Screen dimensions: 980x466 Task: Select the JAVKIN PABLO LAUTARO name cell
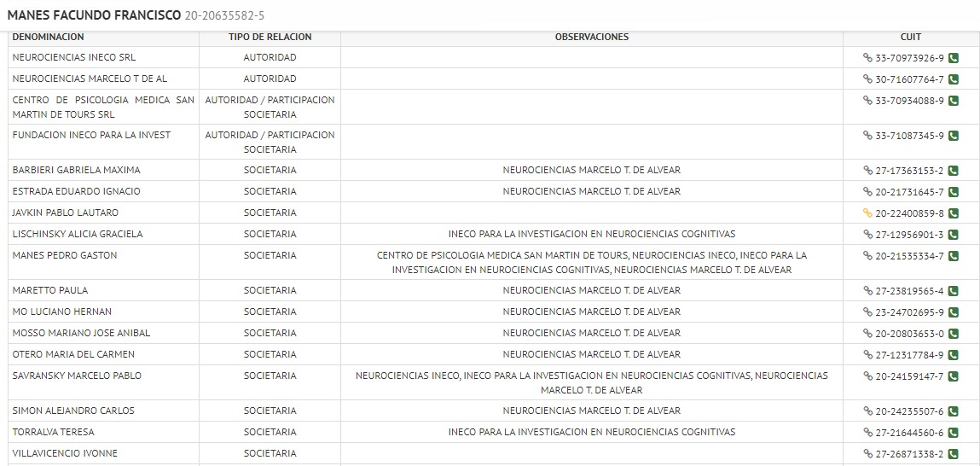(x=103, y=213)
